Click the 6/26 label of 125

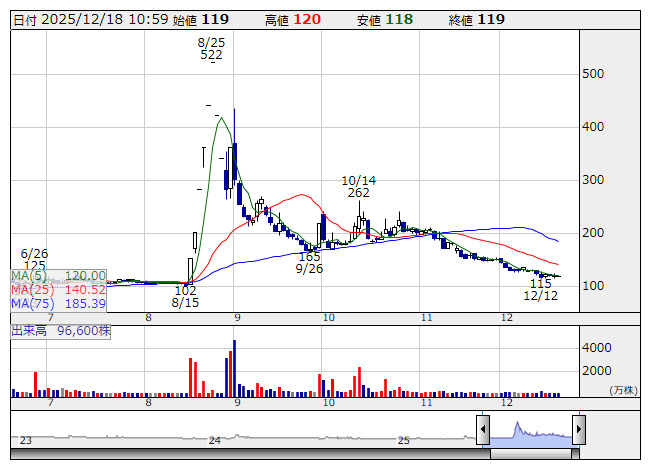pyautogui.click(x=34, y=260)
